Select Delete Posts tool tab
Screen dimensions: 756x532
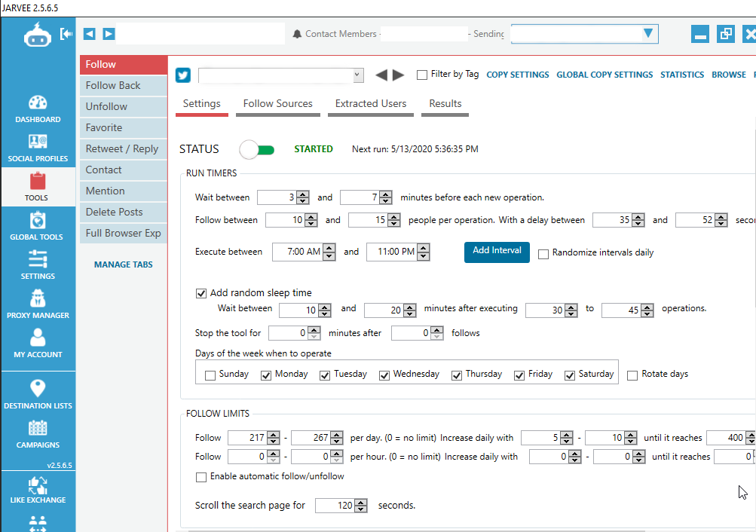[124, 212]
